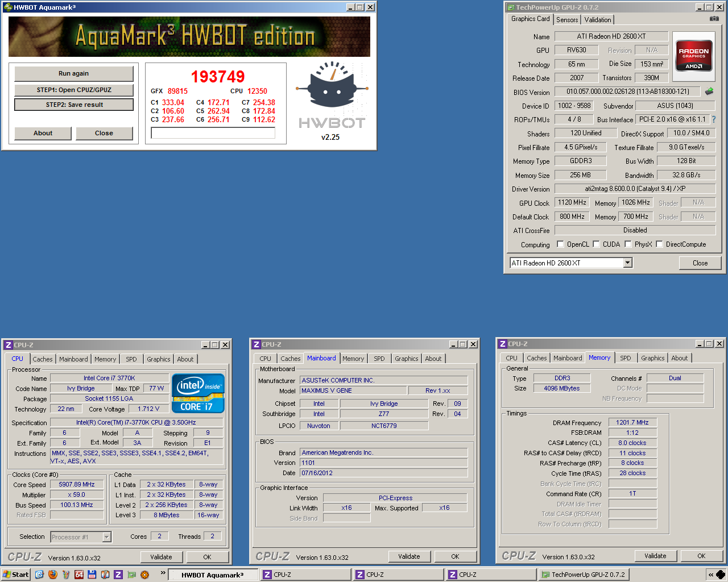Launch Firefox from the quick launch bar
The width and height of the screenshot is (728, 582).
pyautogui.click(x=53, y=575)
